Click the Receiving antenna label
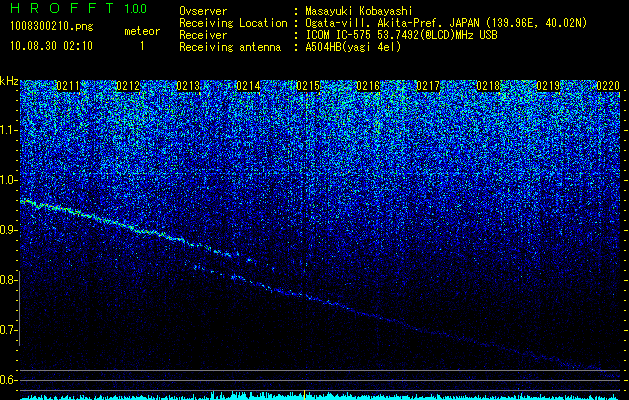629x400 pixels. click(230, 47)
